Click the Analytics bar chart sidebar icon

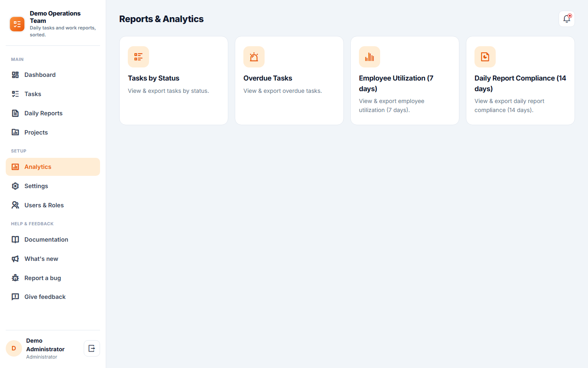pos(16,167)
